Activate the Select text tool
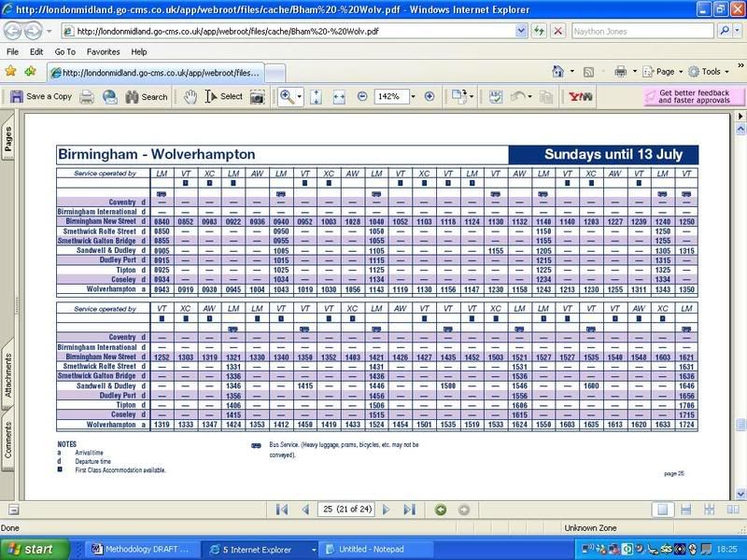 (224, 97)
